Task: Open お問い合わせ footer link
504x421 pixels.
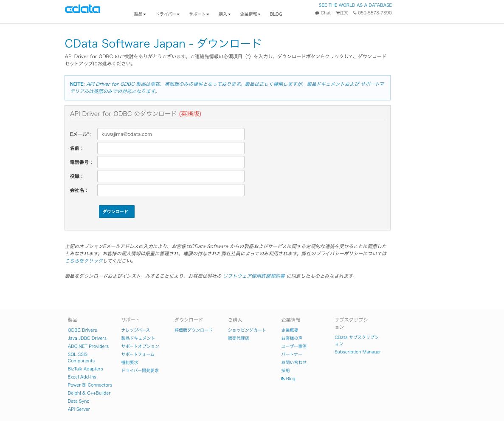Action: click(x=294, y=362)
